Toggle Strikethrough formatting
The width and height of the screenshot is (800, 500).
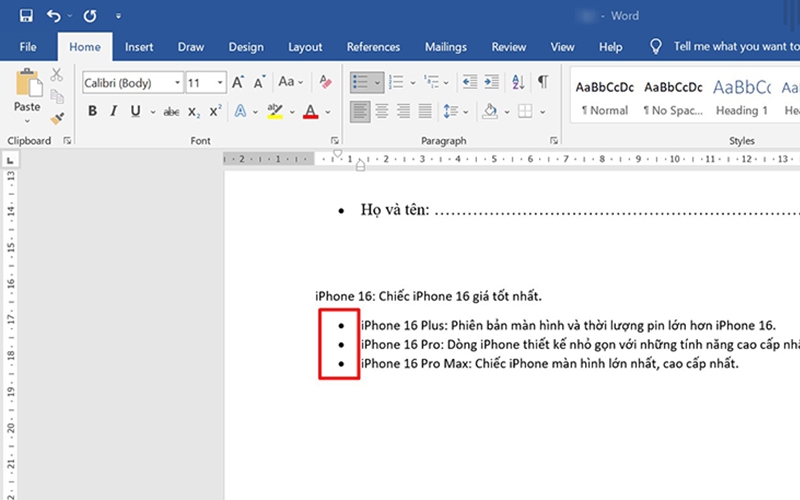[171, 112]
